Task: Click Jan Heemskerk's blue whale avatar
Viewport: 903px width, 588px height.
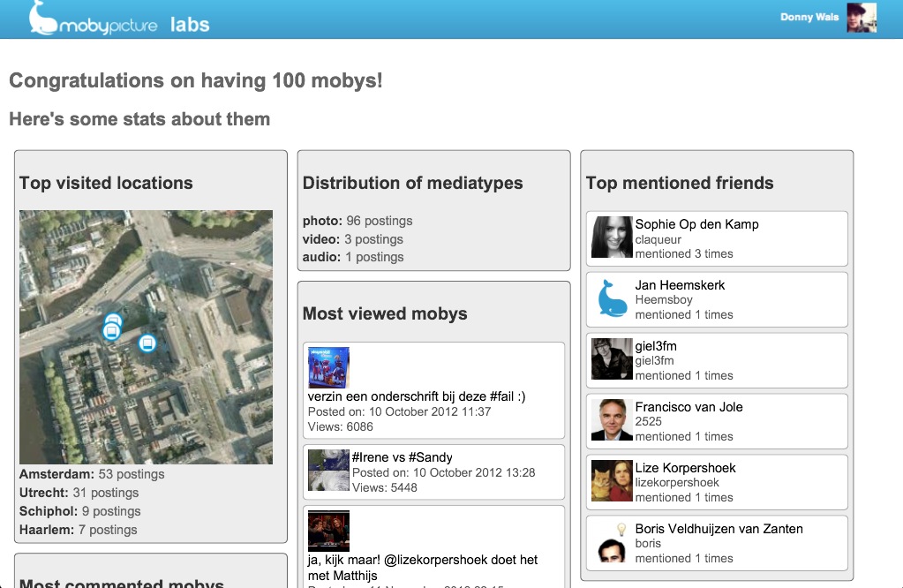Action: (x=612, y=298)
